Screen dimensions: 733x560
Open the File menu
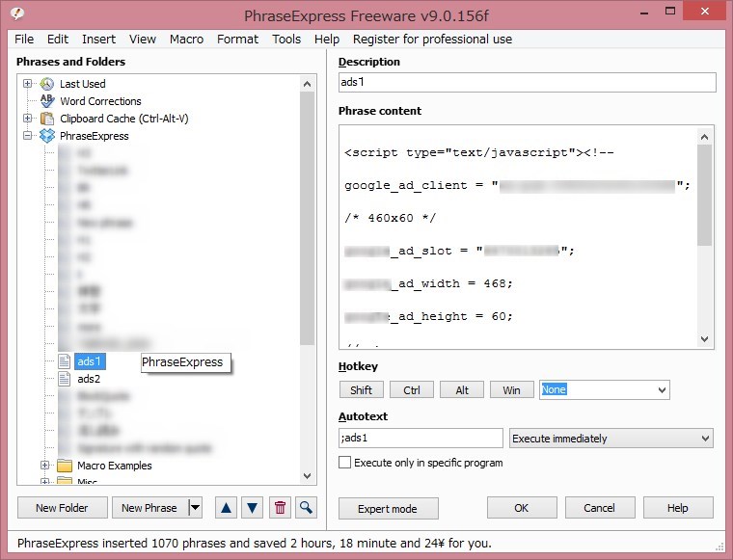[24, 40]
